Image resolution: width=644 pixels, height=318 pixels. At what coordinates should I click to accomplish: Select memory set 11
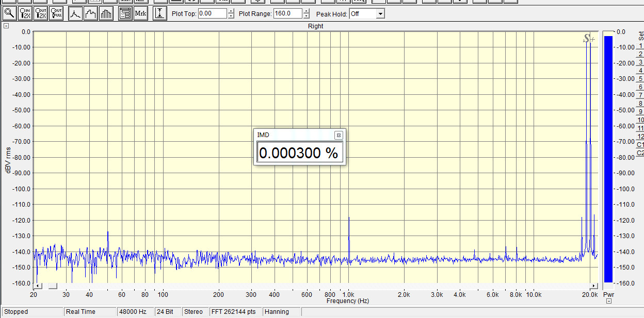click(640, 129)
